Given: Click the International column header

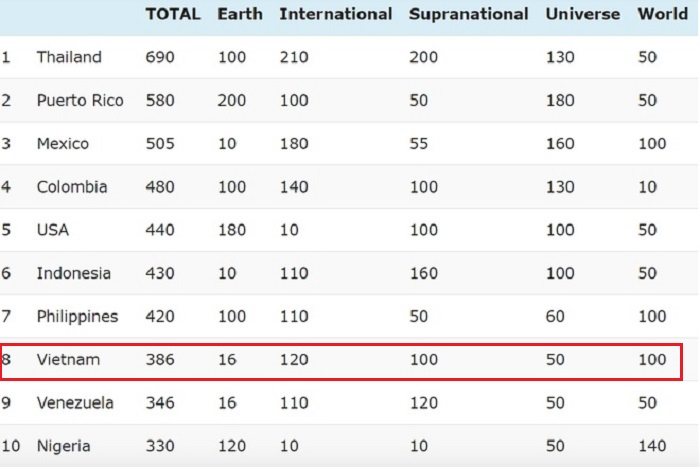Looking at the screenshot, I should pos(335,14).
